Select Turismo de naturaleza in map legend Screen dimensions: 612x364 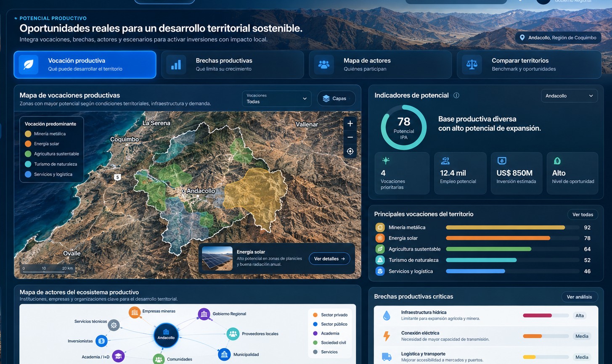[x=51, y=164]
